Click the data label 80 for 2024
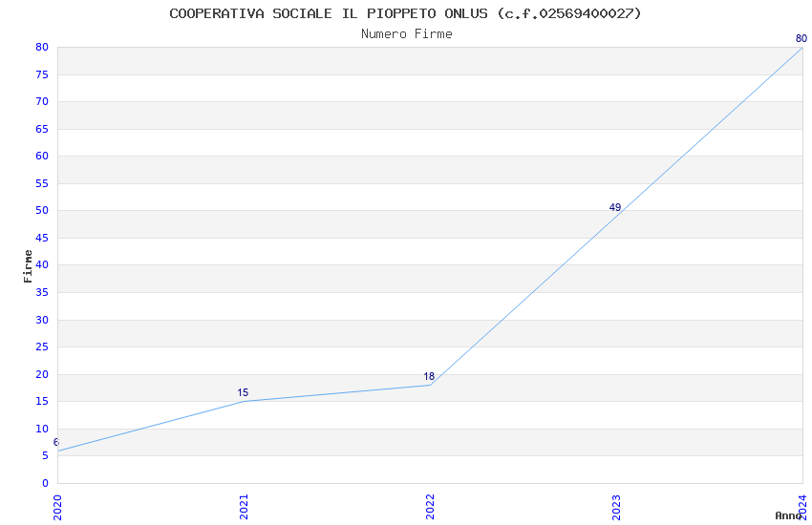Screen dimensions: 812x525 tap(801, 38)
